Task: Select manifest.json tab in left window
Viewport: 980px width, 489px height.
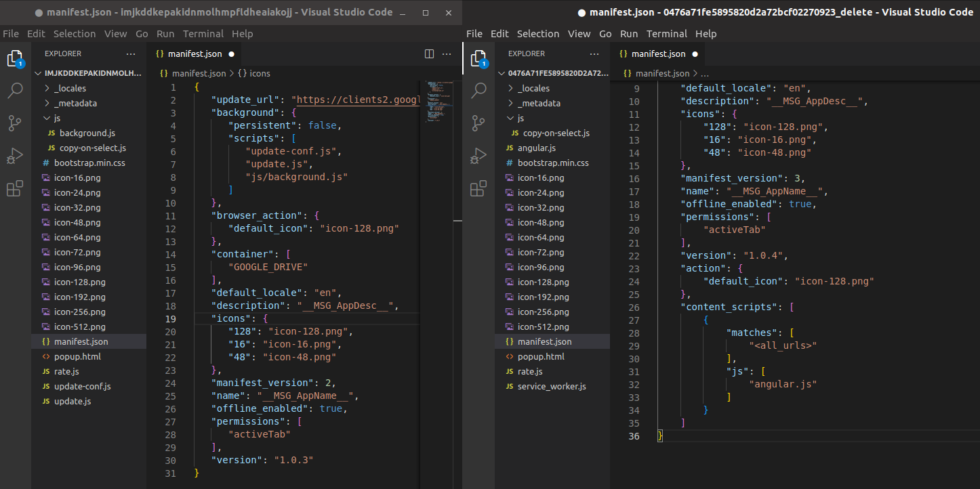Action: coord(195,54)
